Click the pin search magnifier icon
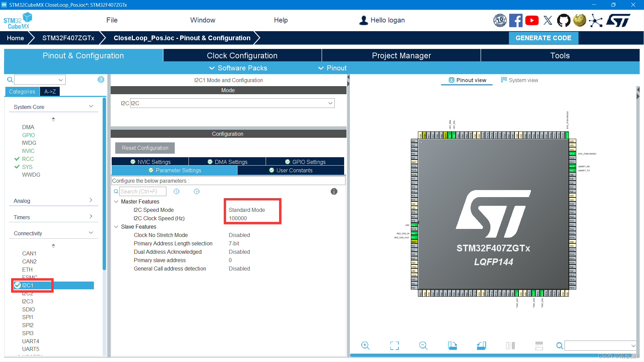The height and width of the screenshot is (362, 644). pos(559,346)
